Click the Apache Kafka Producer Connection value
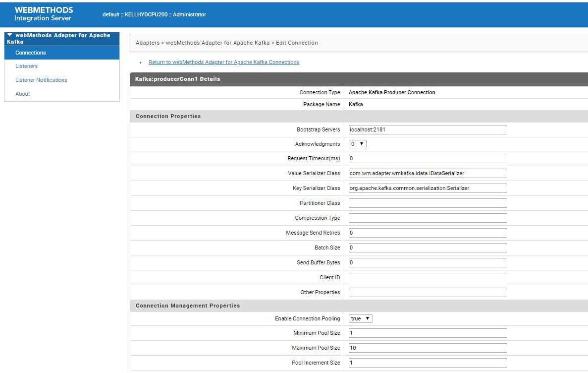This screenshot has width=588, height=373. (x=392, y=92)
